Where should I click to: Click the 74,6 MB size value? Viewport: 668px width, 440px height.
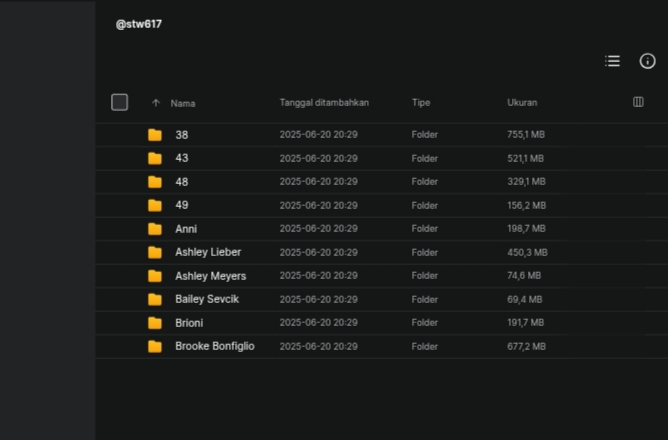point(524,276)
